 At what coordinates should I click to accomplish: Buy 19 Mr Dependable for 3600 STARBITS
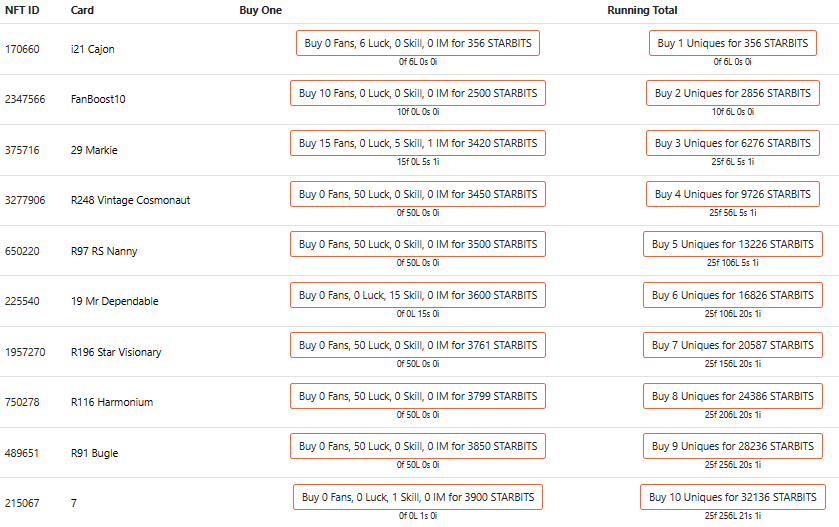[x=418, y=295]
